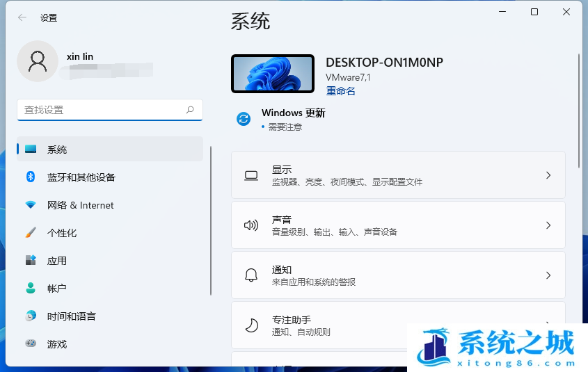Click the 通知 bell icon
The image size is (588, 372).
[251, 275]
